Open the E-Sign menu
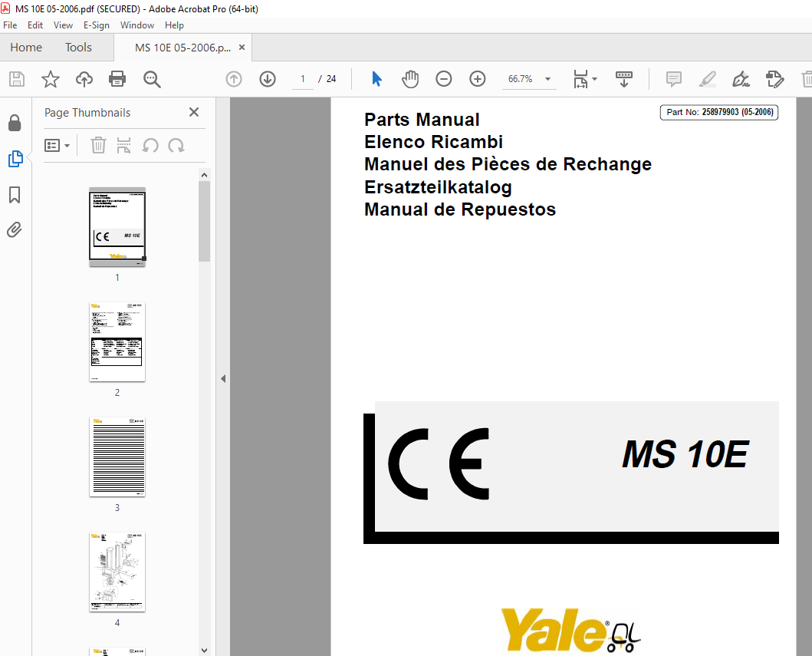The image size is (812, 656). (97, 25)
